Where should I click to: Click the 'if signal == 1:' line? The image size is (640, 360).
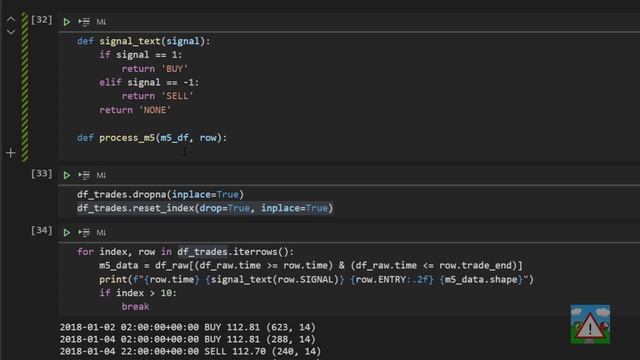coord(141,55)
